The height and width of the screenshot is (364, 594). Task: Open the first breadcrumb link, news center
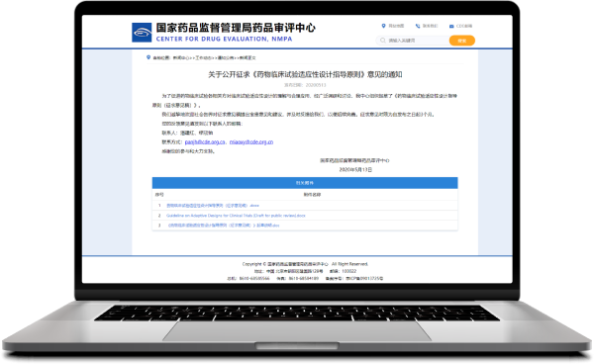click(x=181, y=58)
